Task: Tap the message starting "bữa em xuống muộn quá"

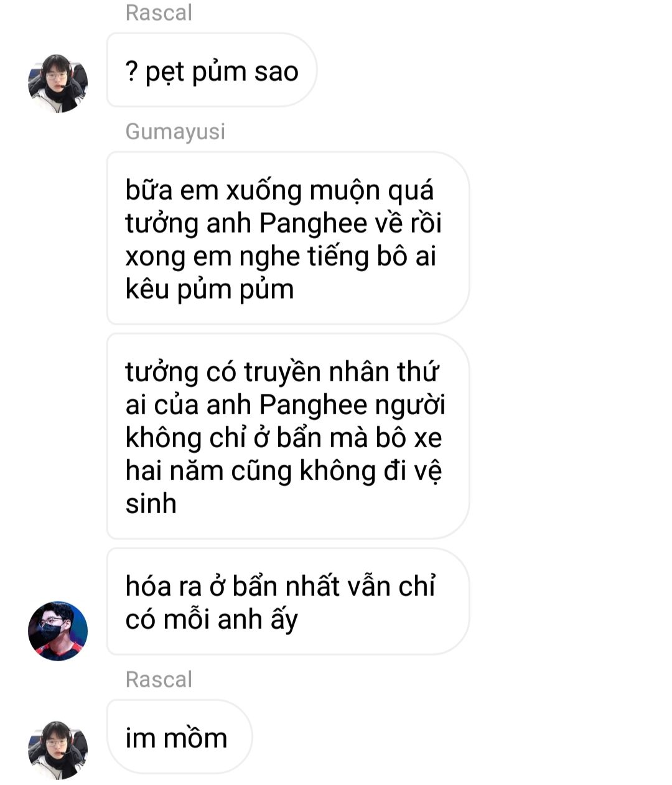Action: (287, 238)
